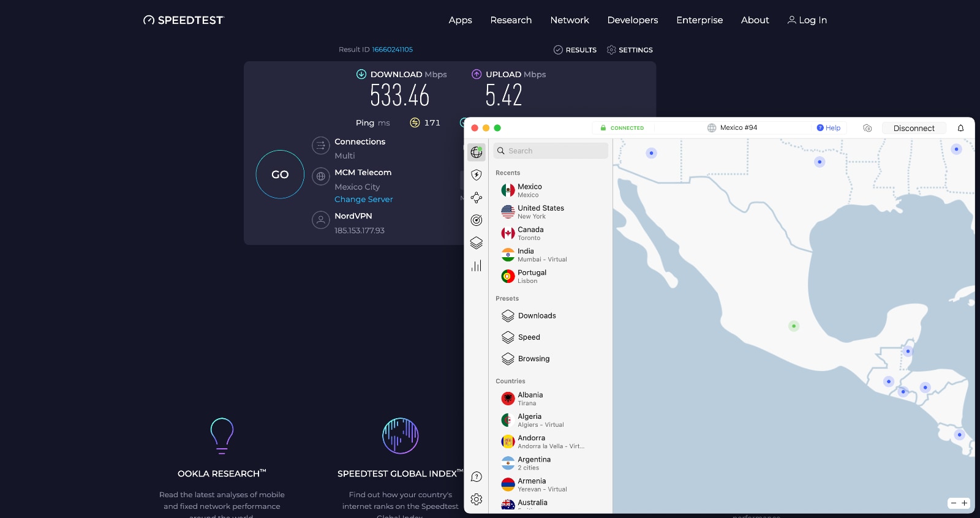Select India Mumbai Virtual recent server
The height and width of the screenshot is (518, 980).
[x=550, y=255]
